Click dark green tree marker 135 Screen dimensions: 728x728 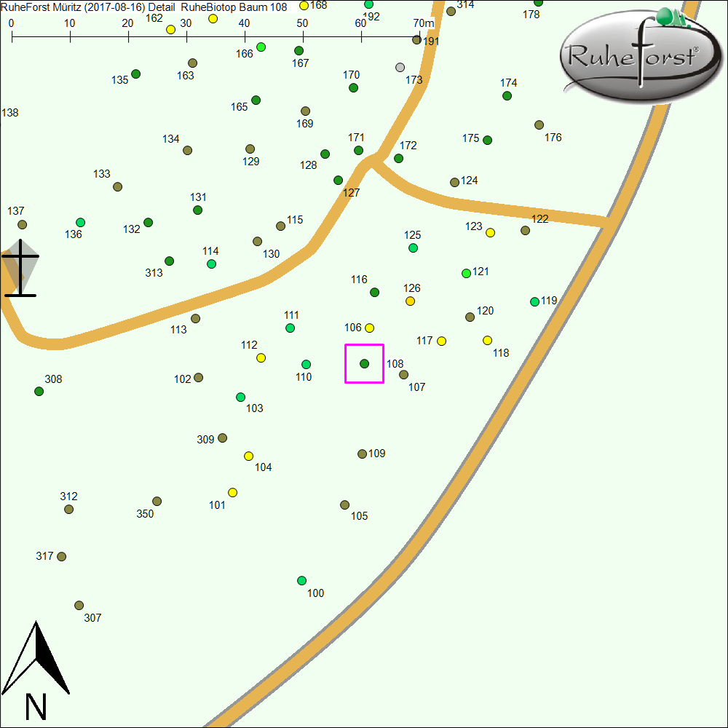(x=135, y=74)
